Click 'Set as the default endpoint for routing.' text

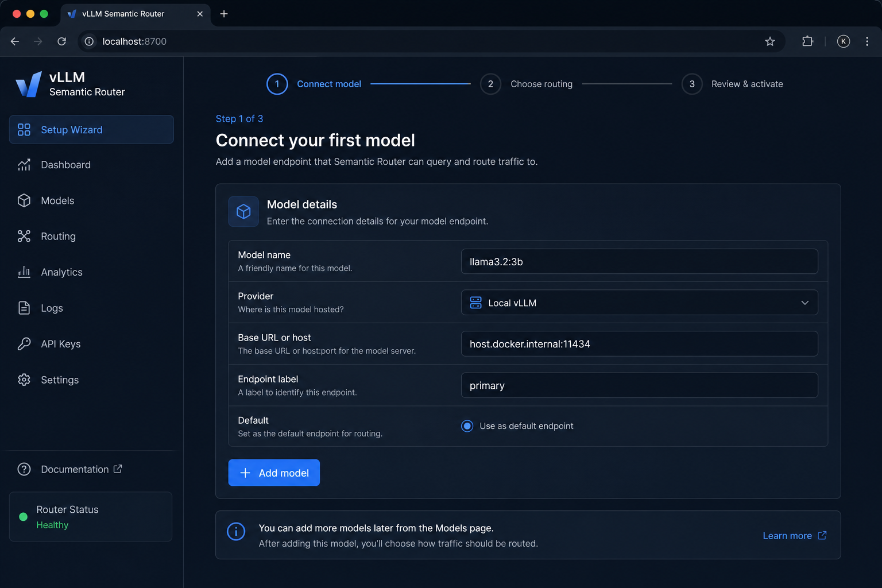(x=310, y=434)
